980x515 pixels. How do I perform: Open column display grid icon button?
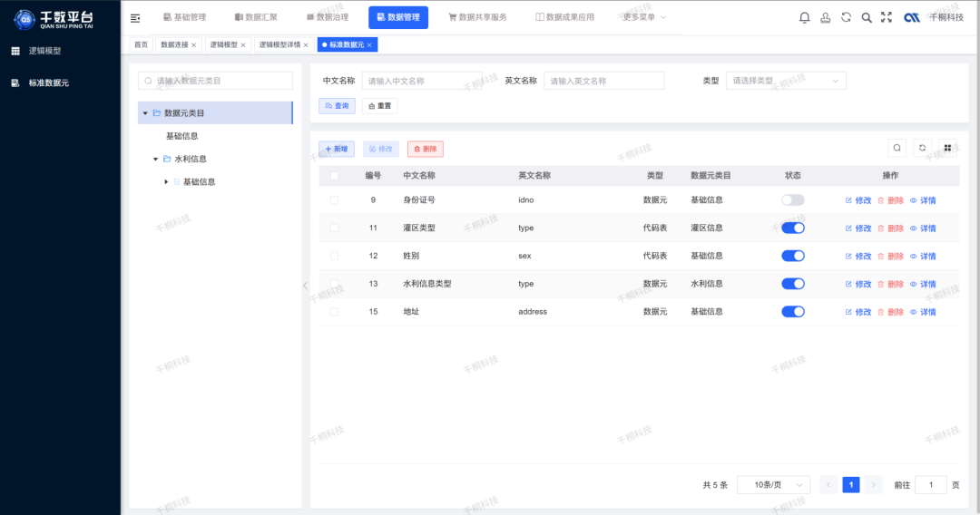tap(947, 148)
